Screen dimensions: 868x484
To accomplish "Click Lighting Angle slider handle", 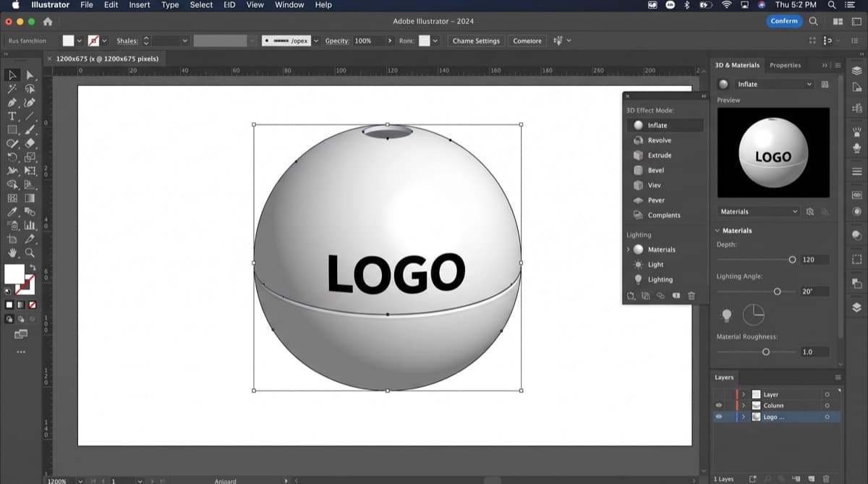I will tap(778, 292).
